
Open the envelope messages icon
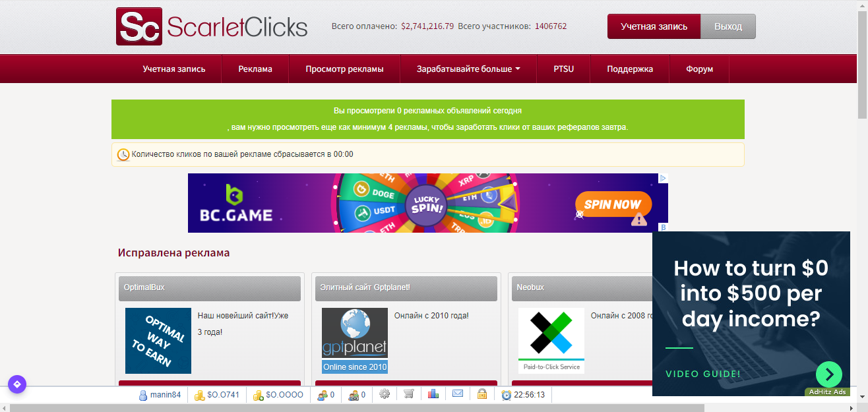click(458, 394)
